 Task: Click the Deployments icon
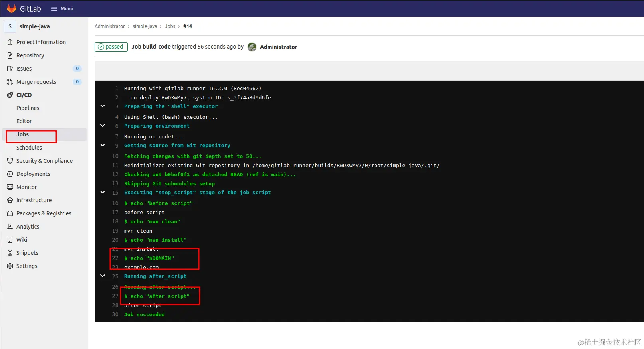[10, 174]
